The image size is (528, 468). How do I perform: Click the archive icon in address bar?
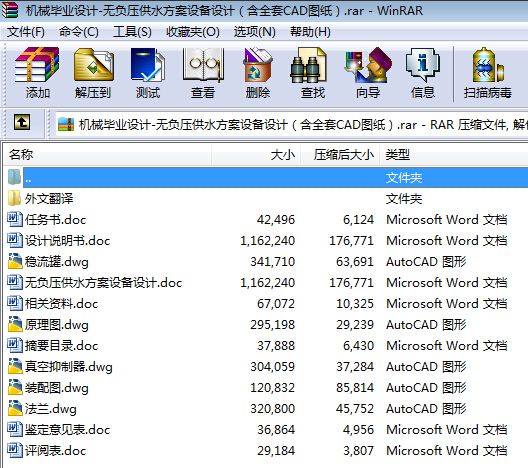[66, 124]
